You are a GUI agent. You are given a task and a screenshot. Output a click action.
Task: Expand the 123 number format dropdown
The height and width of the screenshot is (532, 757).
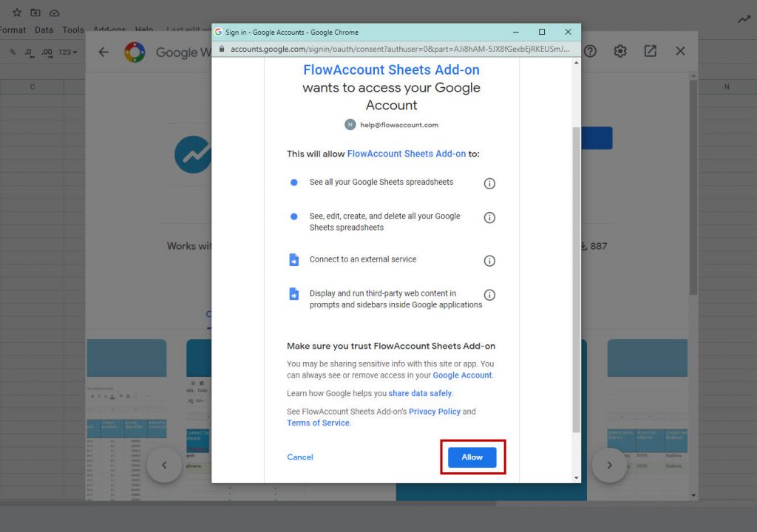pos(68,52)
